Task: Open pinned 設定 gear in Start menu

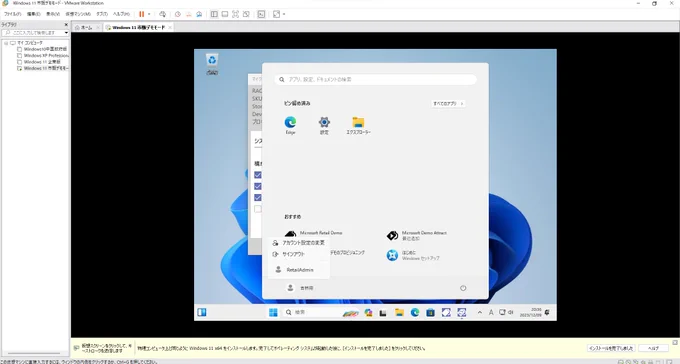Action: coord(324,125)
